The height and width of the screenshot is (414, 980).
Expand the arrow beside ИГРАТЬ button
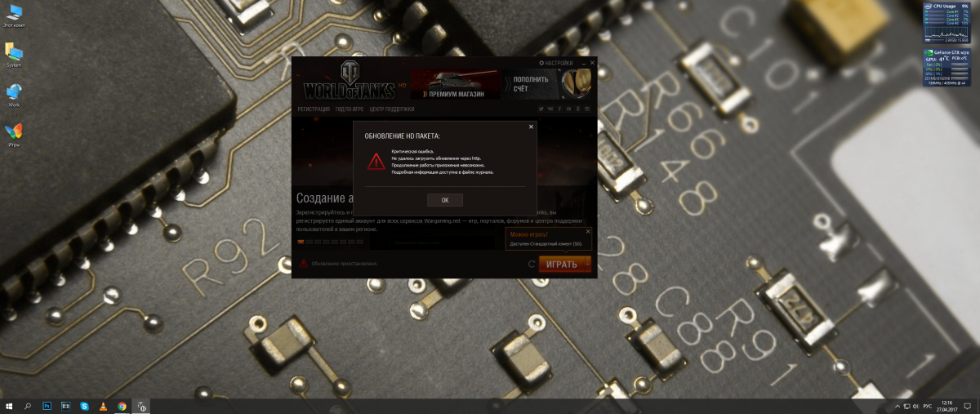586,264
